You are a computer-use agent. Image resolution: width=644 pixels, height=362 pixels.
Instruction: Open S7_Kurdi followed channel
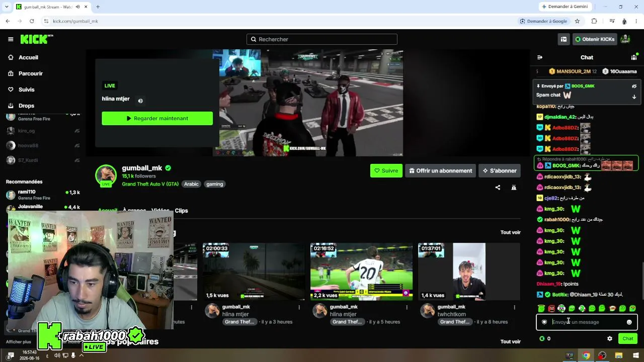(x=43, y=160)
